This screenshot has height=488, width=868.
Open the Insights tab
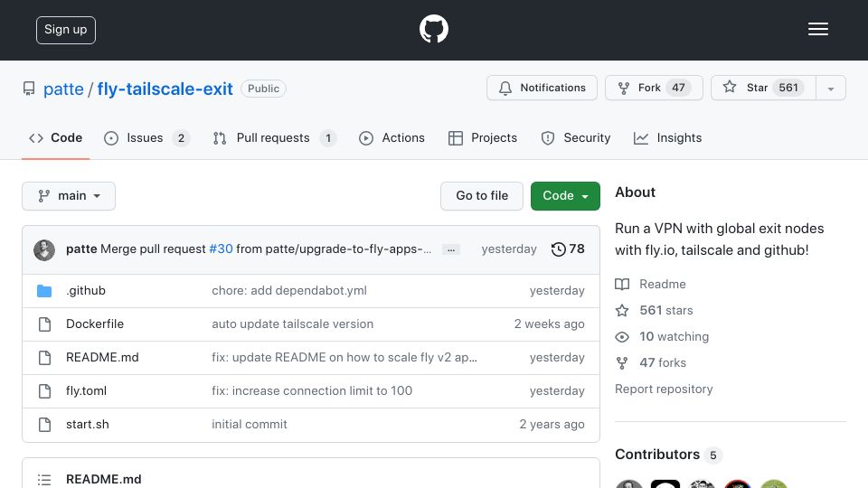pos(667,137)
